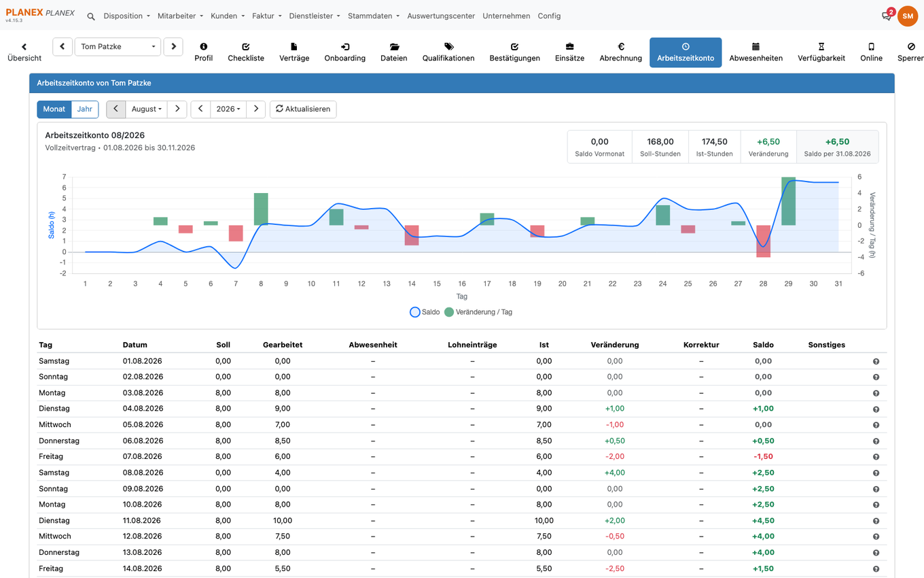The image size is (924, 578).
Task: Go to the previous year
Action: tap(200, 109)
